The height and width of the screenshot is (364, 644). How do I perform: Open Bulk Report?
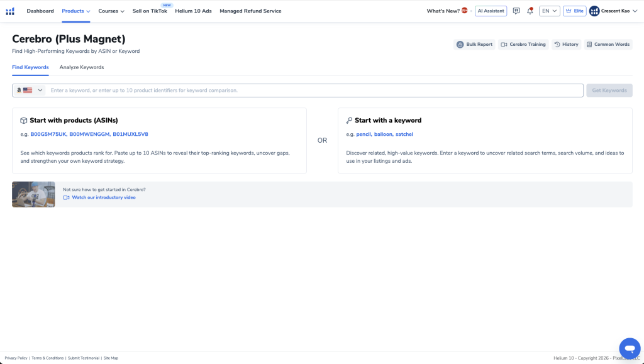point(474,45)
